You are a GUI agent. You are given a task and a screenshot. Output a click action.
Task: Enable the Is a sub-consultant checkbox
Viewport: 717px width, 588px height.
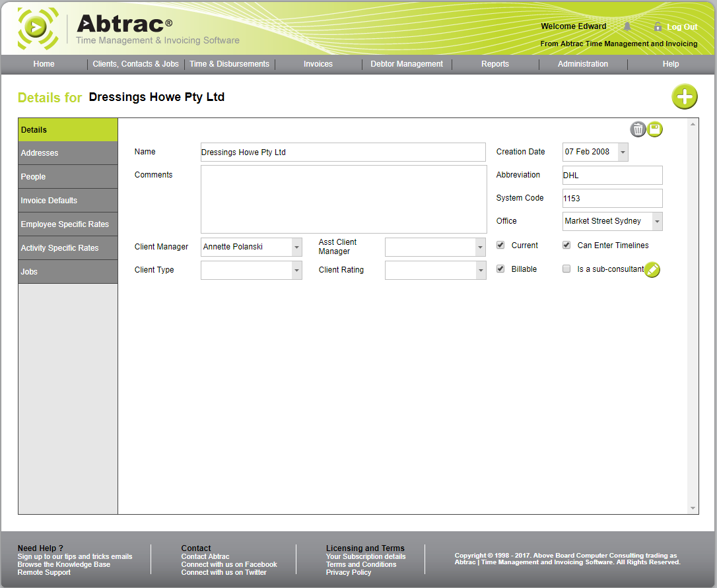pyautogui.click(x=566, y=269)
